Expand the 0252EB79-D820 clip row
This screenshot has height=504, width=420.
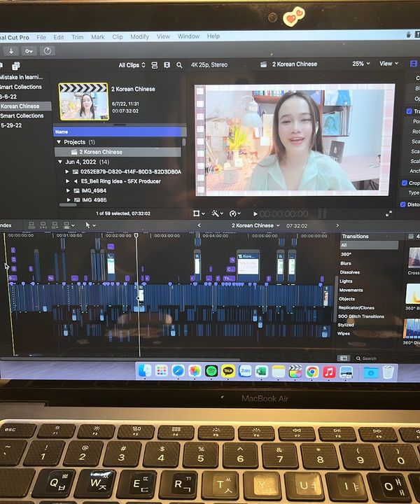point(67,171)
